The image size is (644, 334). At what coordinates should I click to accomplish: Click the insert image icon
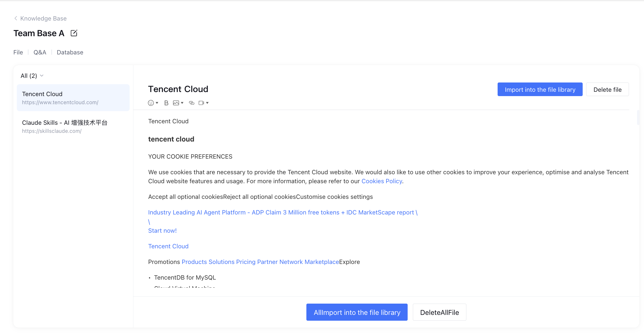click(x=176, y=103)
